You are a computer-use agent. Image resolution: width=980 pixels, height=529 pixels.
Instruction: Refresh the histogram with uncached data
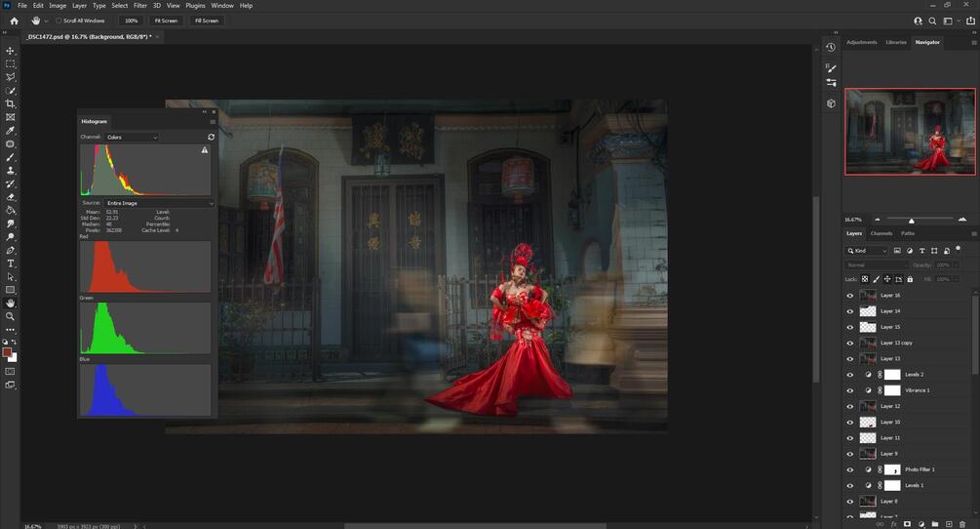tap(211, 137)
